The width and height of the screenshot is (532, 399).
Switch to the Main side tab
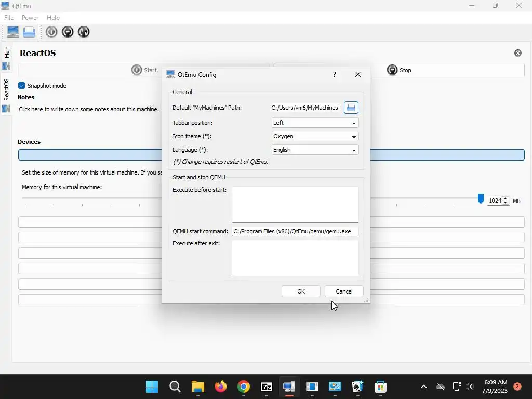[x=6, y=57]
